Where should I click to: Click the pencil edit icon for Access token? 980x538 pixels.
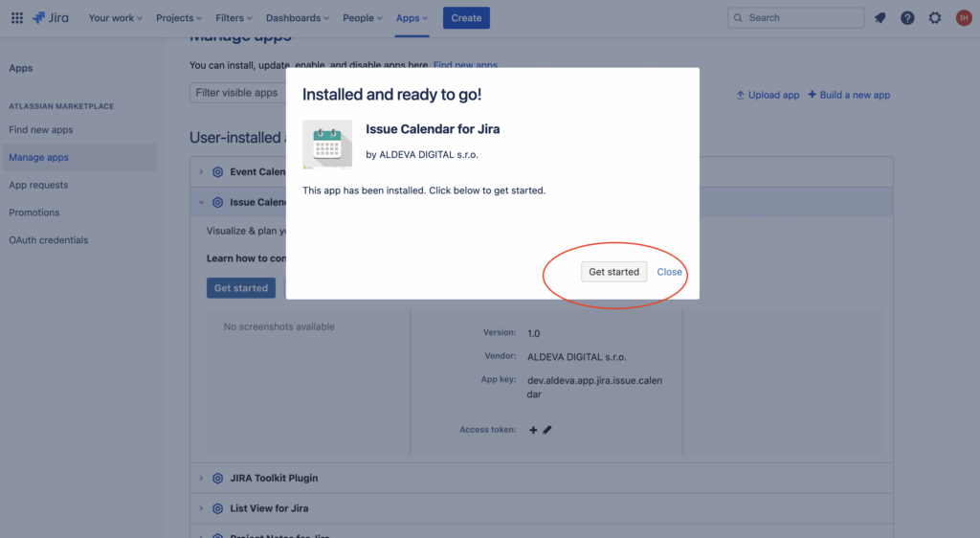546,430
